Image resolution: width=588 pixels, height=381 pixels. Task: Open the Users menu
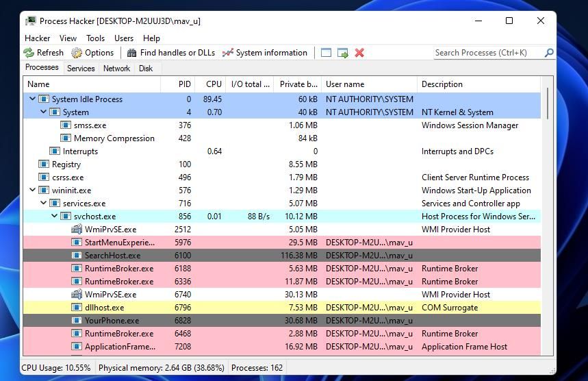pos(124,38)
